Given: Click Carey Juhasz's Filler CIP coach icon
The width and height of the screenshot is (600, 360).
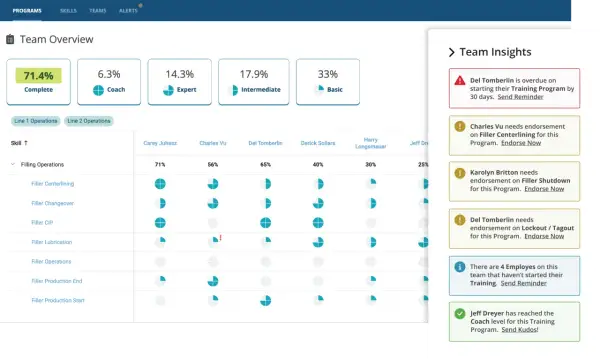Looking at the screenshot, I should pos(160,223).
